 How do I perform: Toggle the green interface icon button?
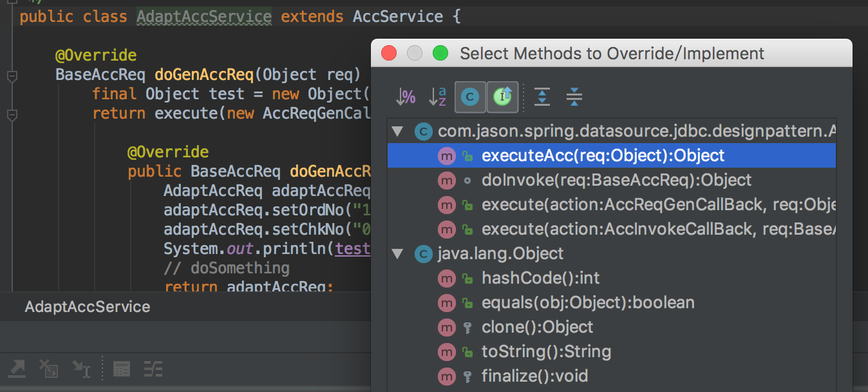pyautogui.click(x=502, y=97)
